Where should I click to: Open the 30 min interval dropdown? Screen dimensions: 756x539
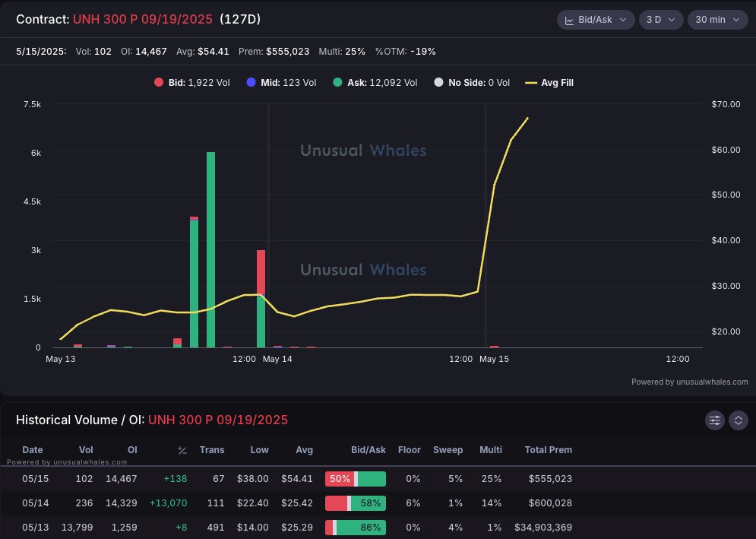click(x=717, y=20)
